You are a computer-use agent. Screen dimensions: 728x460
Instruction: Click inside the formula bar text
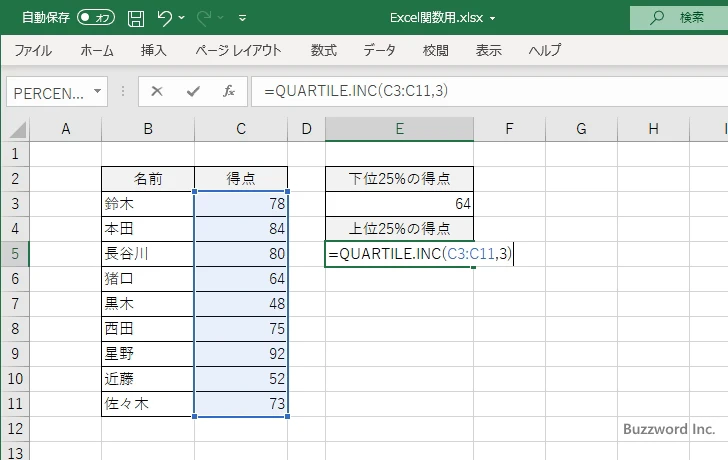pyautogui.click(x=356, y=91)
